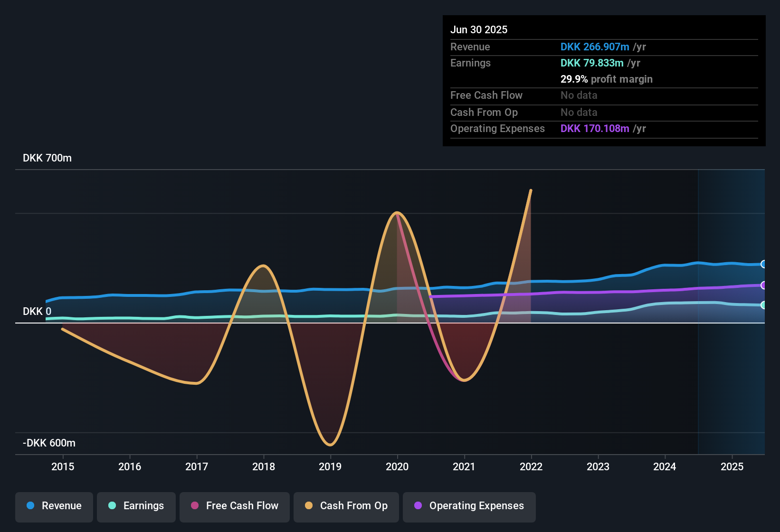Click the purple Operating Expenses endpoint marker
This screenshot has height=532, width=780.
pyautogui.click(x=763, y=285)
